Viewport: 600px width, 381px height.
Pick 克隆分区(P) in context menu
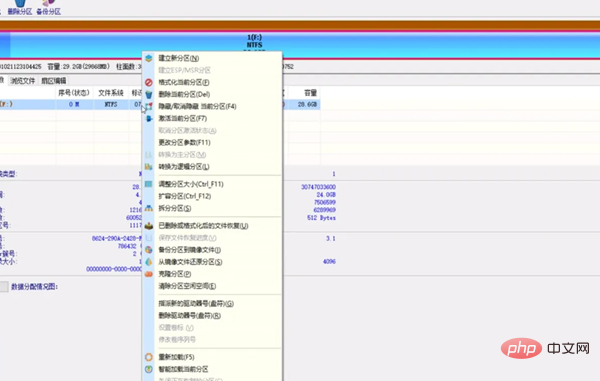click(x=175, y=274)
